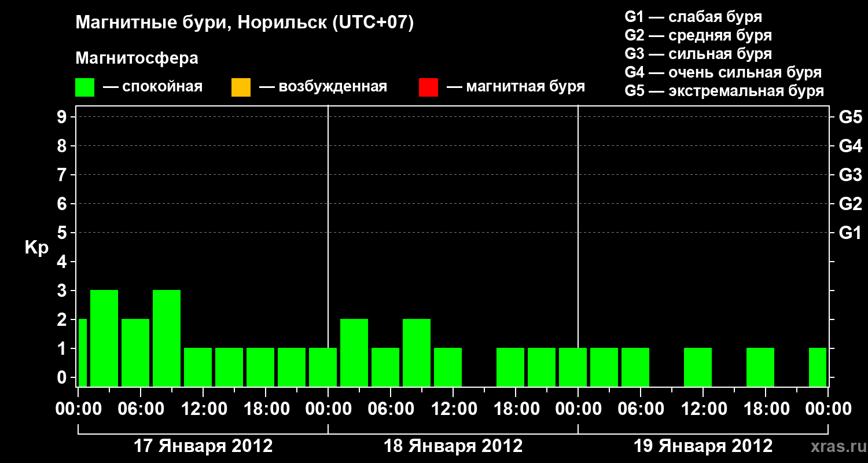The height and width of the screenshot is (463, 868).
Task: Click the '18:00' tick label for 19 January
Action: [x=766, y=409]
